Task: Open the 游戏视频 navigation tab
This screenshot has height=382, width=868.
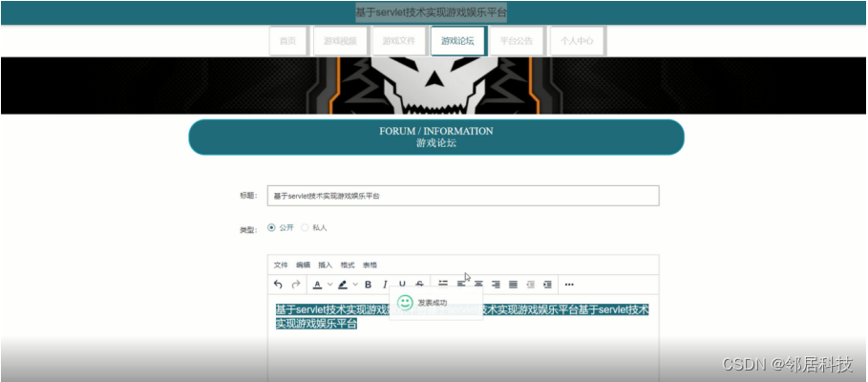Action: (340, 41)
